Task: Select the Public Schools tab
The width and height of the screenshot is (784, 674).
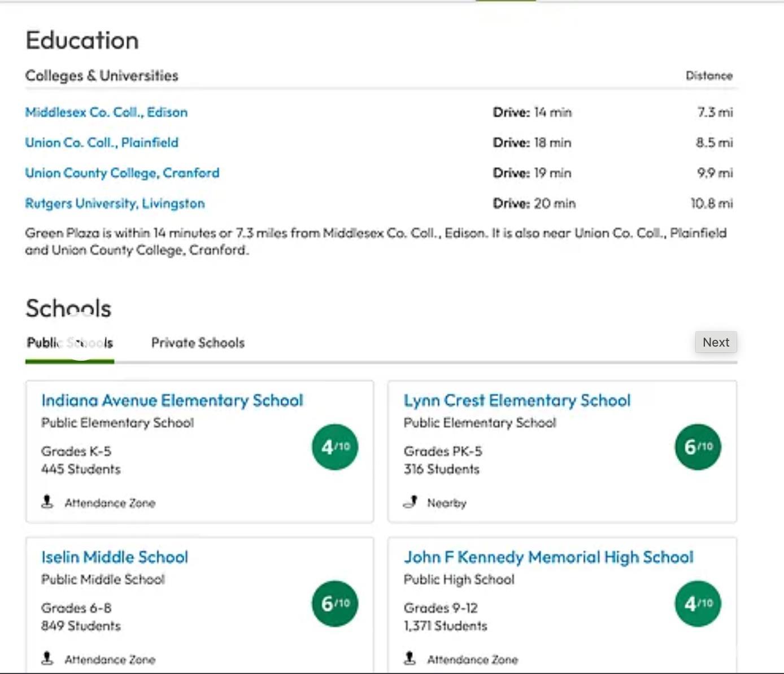Action: coord(70,343)
